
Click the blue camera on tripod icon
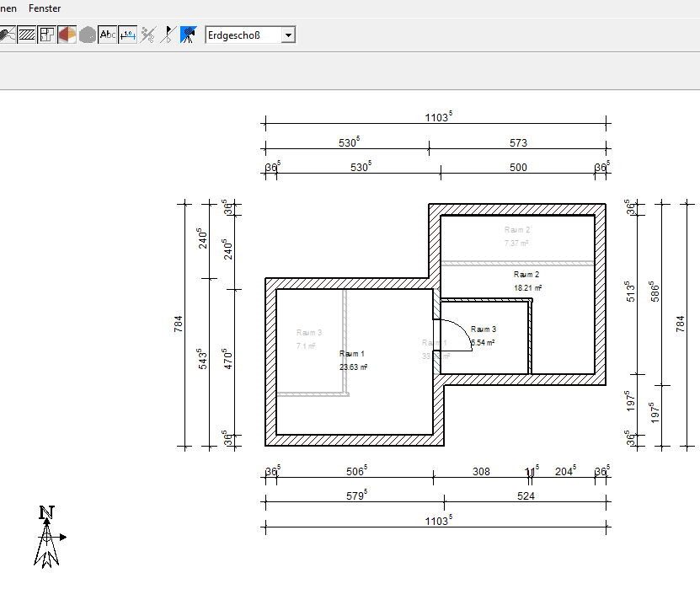pyautogui.click(x=189, y=35)
